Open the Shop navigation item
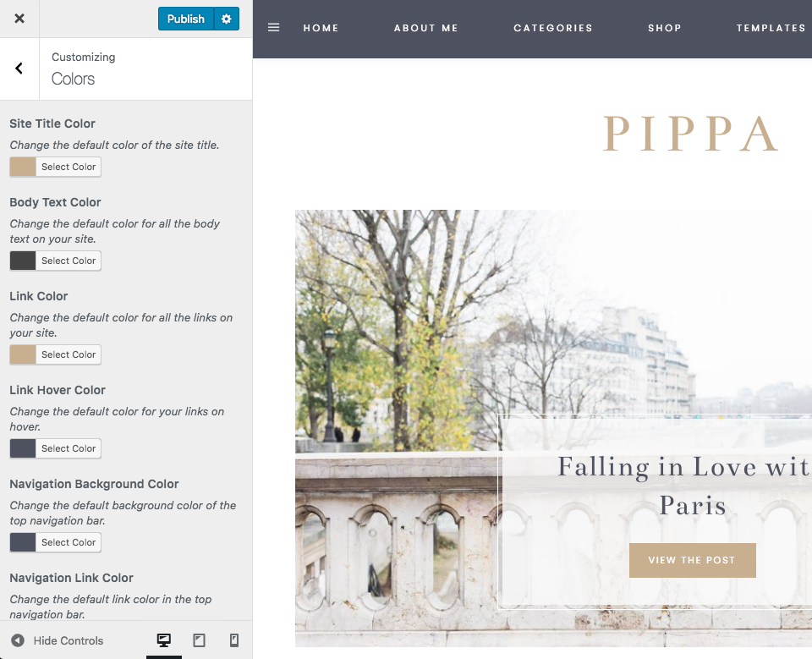Screen dimensions: 812x659 point(665,28)
